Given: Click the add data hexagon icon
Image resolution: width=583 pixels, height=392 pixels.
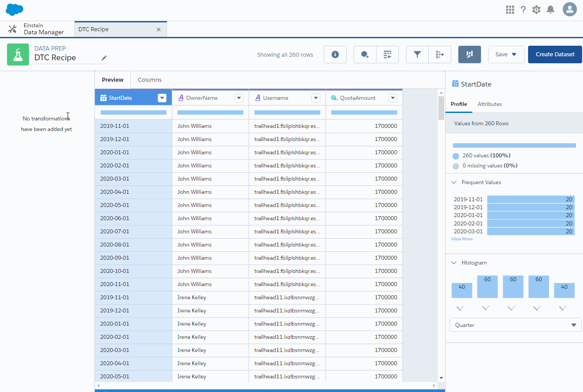Looking at the screenshot, I should (x=365, y=54).
